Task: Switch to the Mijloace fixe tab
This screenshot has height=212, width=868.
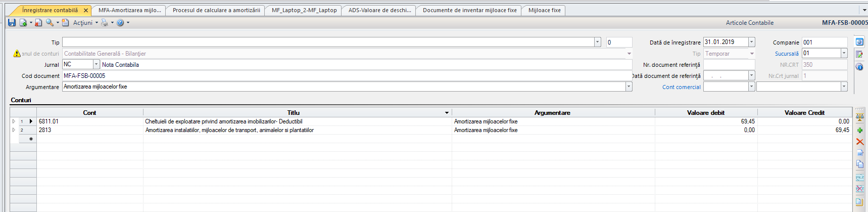Action: (x=544, y=10)
